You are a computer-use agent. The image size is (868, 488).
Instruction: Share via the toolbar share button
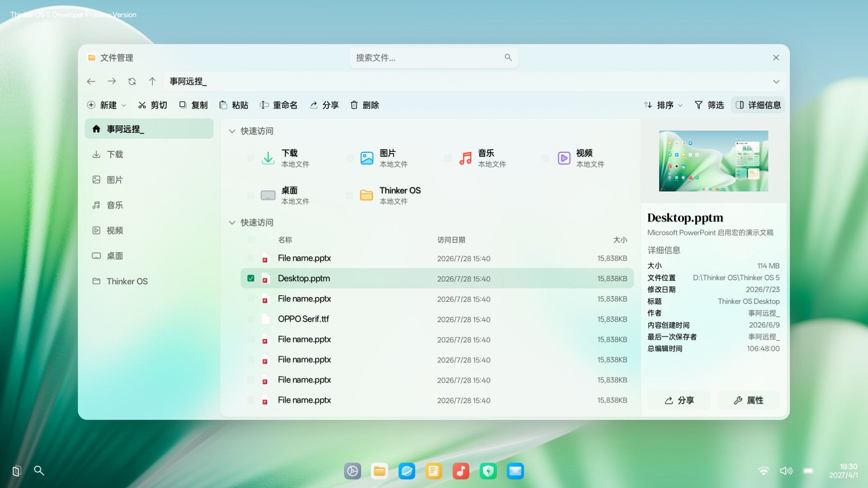(x=324, y=105)
